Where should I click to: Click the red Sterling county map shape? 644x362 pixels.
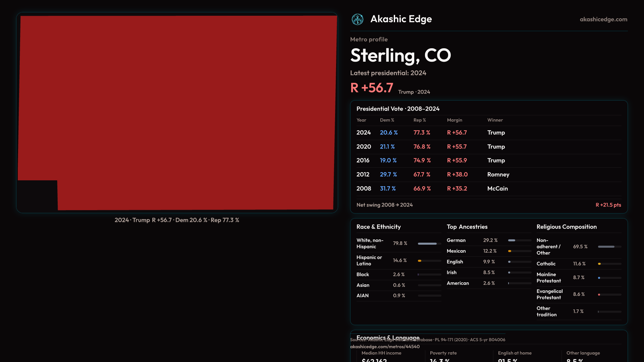point(177,111)
